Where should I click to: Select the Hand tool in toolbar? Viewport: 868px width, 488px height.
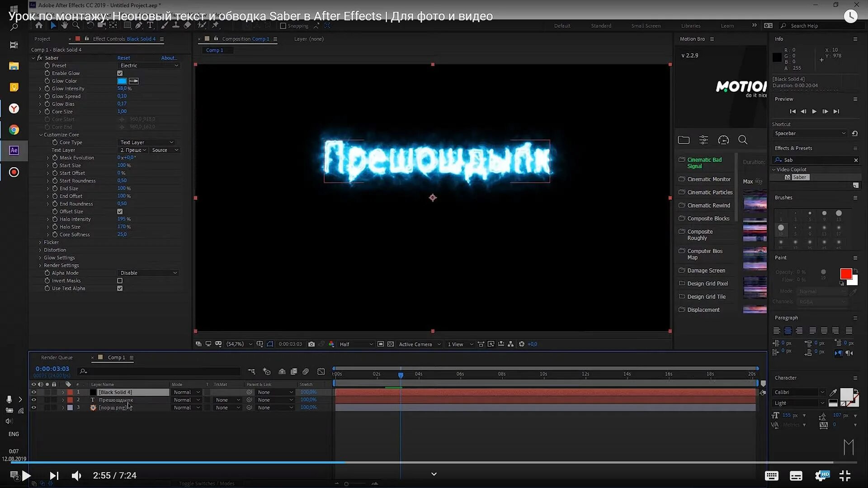tap(65, 26)
